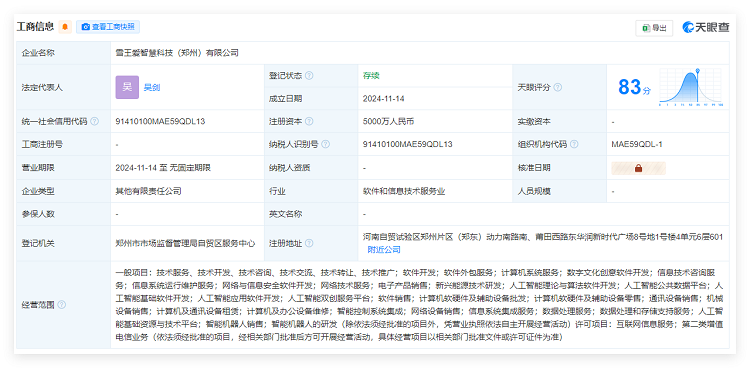Click help icon beside 经营范围
Image resolution: width=750 pixels, height=368 pixels.
tap(61, 305)
